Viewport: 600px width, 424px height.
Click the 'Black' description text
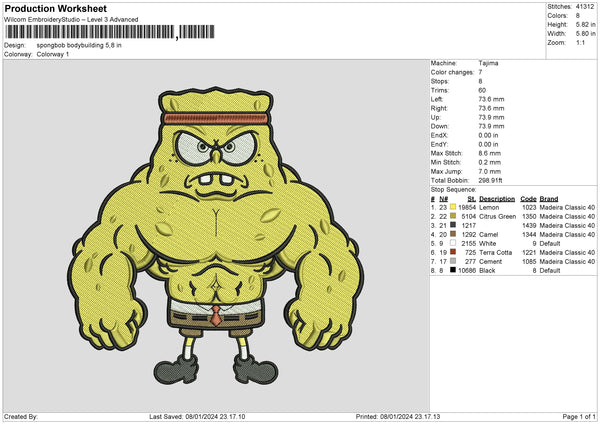pos(487,271)
